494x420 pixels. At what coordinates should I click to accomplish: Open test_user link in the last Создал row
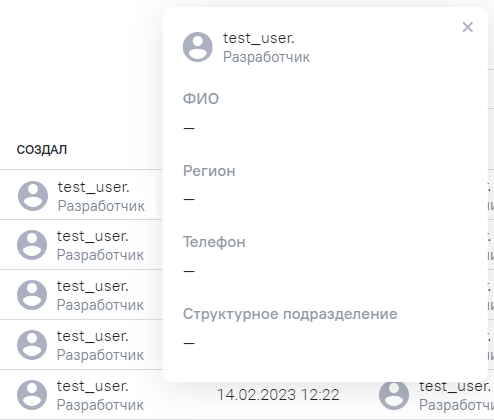(93, 386)
